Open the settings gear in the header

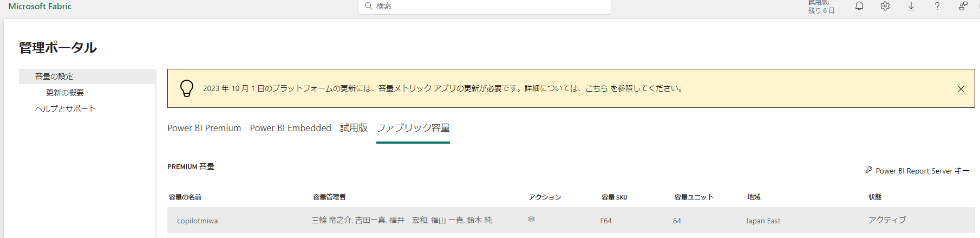point(885,6)
